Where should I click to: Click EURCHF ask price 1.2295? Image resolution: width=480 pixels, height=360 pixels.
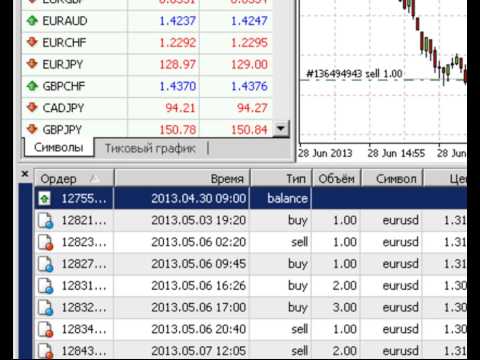(x=249, y=42)
